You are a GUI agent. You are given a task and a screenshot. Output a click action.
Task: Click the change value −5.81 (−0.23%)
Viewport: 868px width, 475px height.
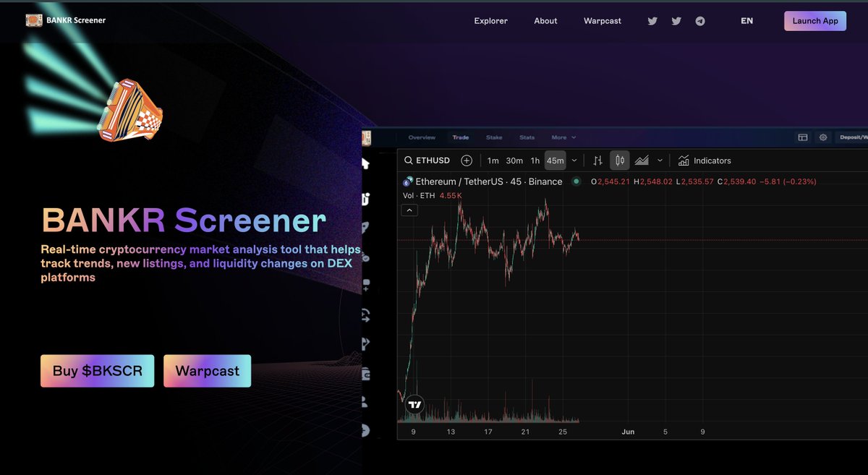click(x=788, y=181)
